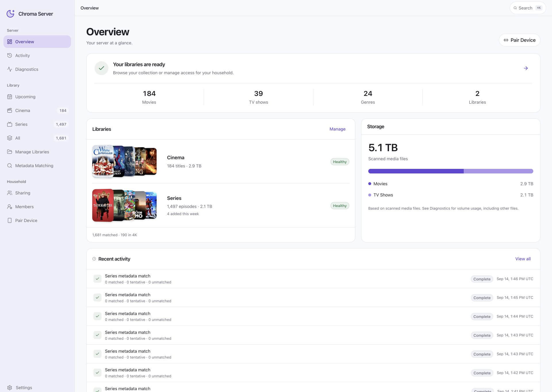Click the Members user icon
The width and height of the screenshot is (552, 392).
[9, 207]
